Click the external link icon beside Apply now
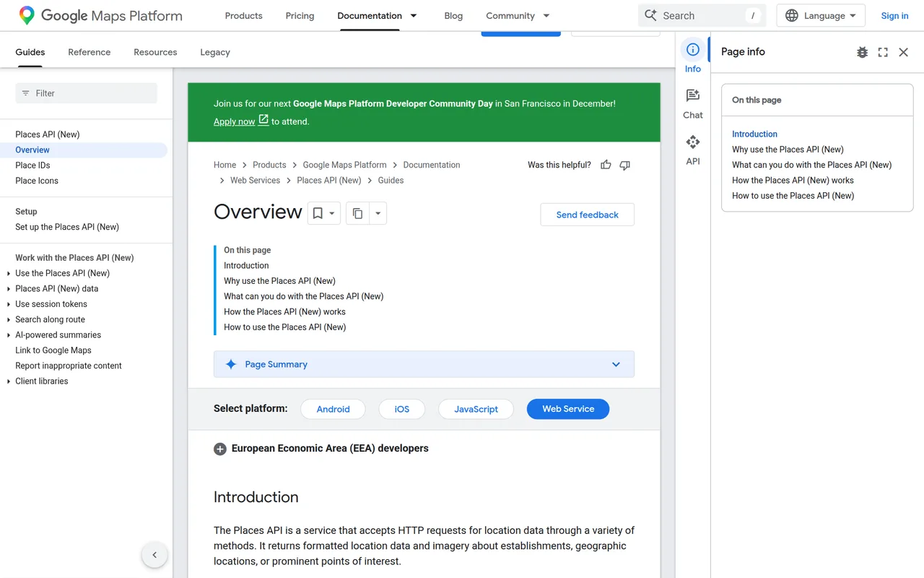 tap(263, 120)
